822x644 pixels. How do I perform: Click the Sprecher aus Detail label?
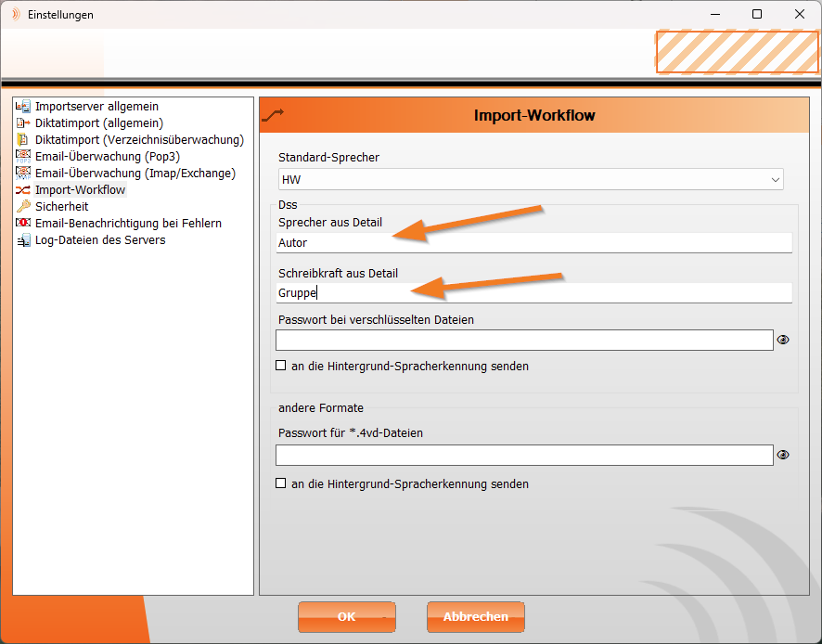tap(330, 223)
